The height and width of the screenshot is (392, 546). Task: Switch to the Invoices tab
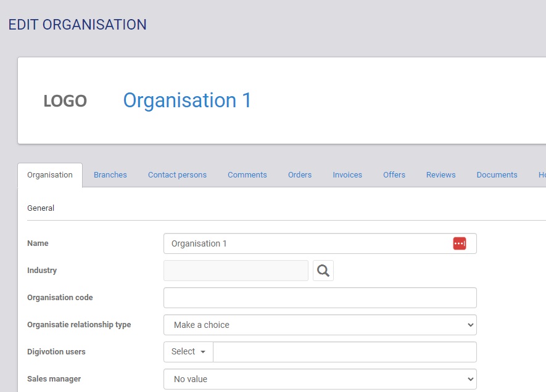(x=347, y=175)
